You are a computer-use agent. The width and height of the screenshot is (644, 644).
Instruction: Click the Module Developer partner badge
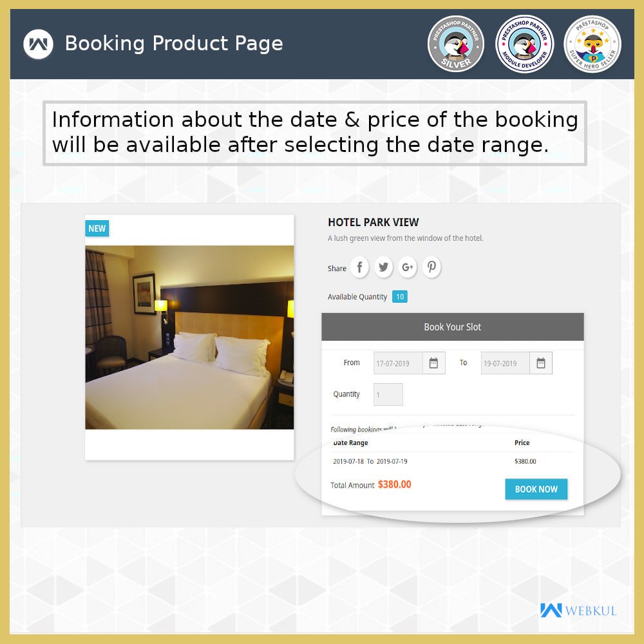pos(524,44)
